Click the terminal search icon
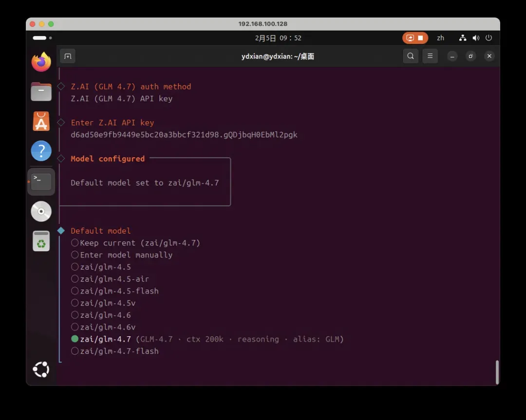Screen dimensions: 526x420 411,56
